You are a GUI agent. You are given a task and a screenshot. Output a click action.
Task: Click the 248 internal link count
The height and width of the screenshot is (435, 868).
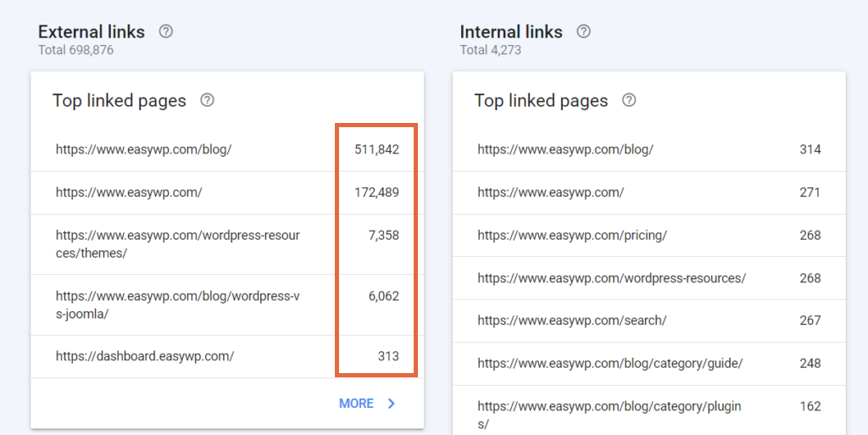[810, 364]
